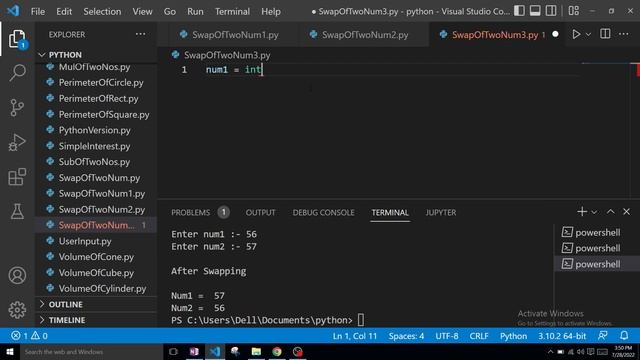Open the Source Control view
This screenshot has height=360, width=640.
tap(17, 108)
